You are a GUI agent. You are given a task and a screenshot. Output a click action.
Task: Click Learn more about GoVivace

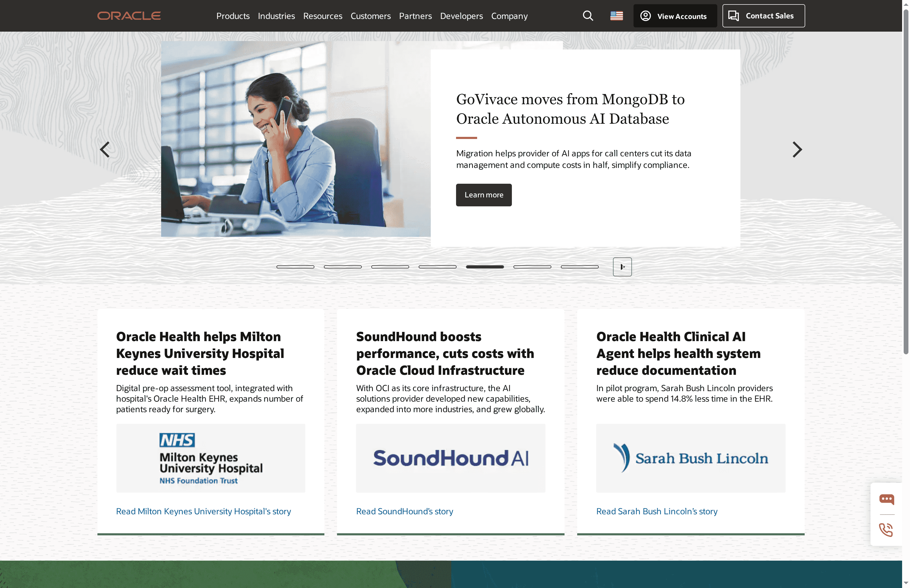coord(483,195)
